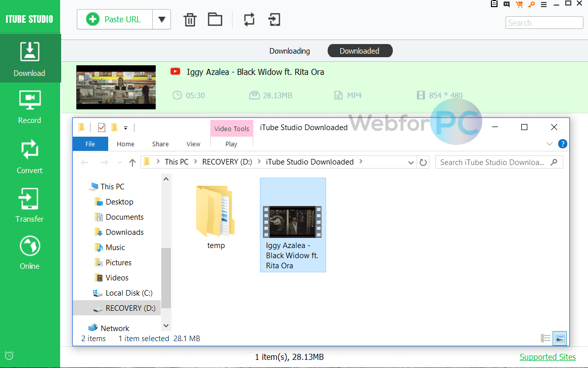Viewport: 588px width, 368px height.
Task: Open the Video Tools Play tab
Action: point(231,144)
